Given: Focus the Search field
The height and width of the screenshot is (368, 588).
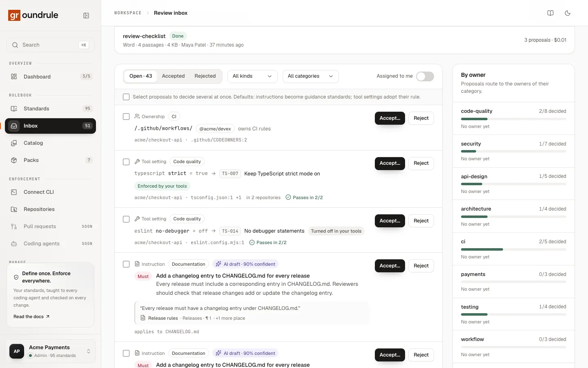Looking at the screenshot, I should point(50,45).
